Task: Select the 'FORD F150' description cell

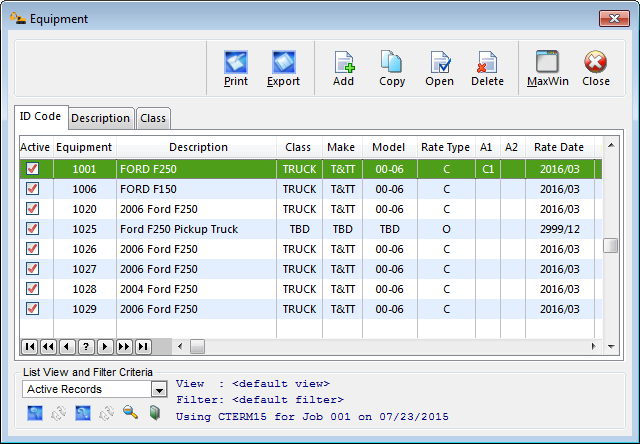Action: [x=197, y=189]
